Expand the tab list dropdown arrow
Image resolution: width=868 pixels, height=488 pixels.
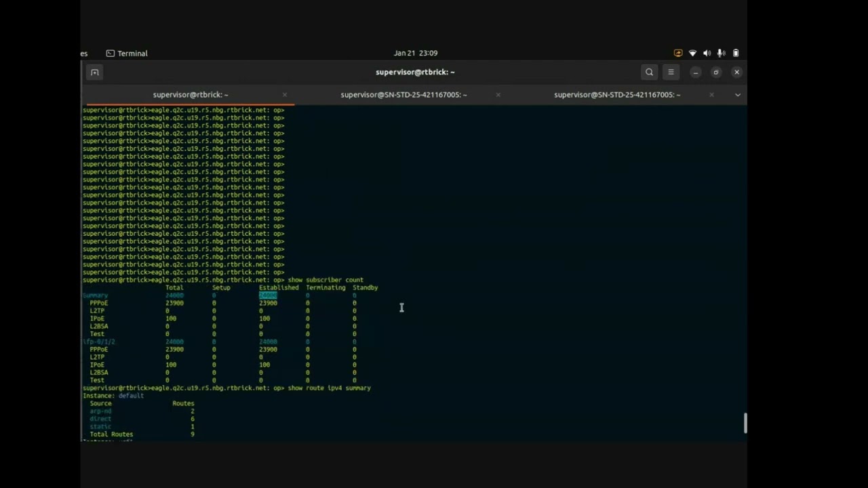[x=738, y=95]
